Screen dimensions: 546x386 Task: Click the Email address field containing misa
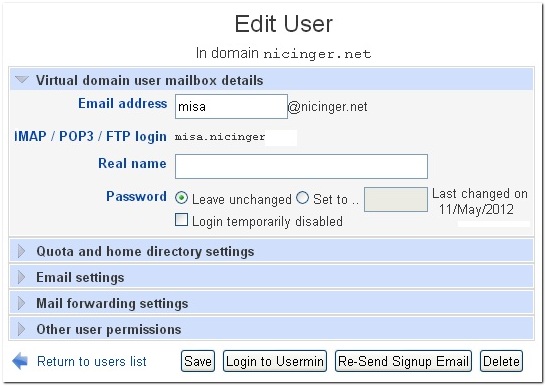(x=231, y=107)
